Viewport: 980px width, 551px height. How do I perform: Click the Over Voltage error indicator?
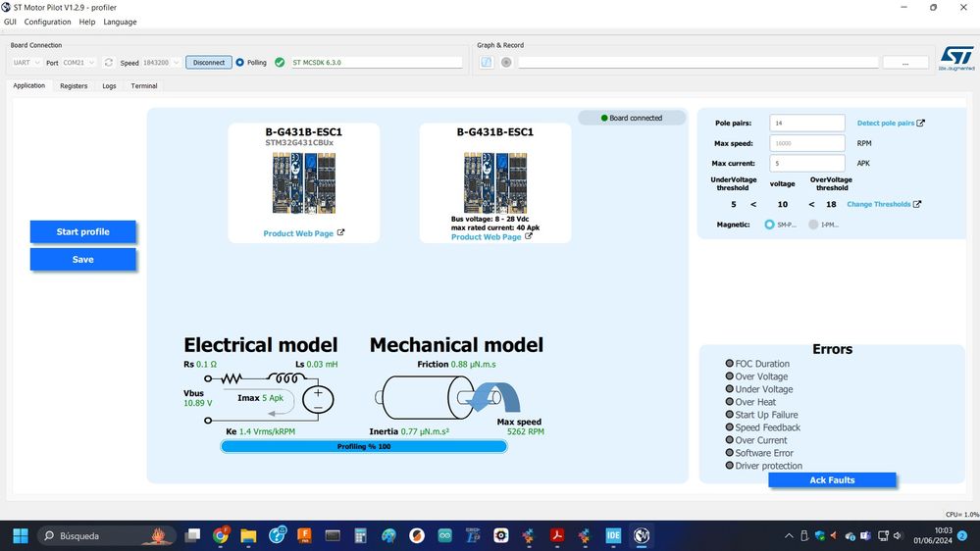point(730,376)
